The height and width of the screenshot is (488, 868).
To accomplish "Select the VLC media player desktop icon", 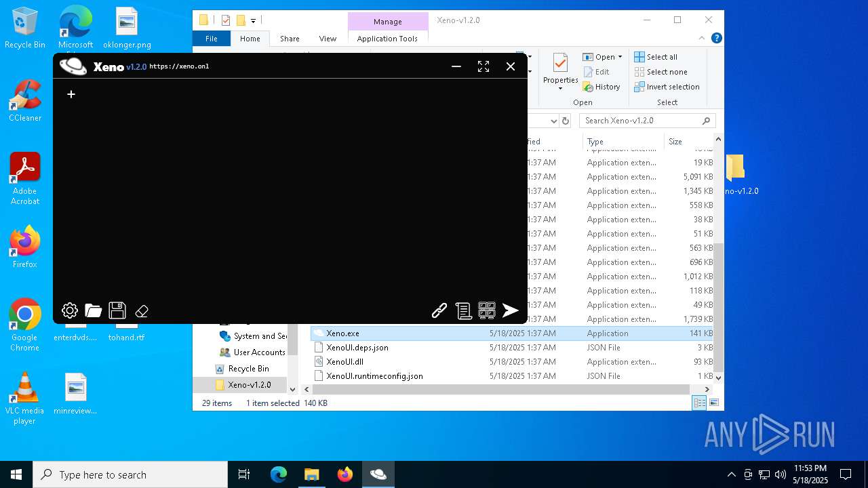I will tap(25, 399).
